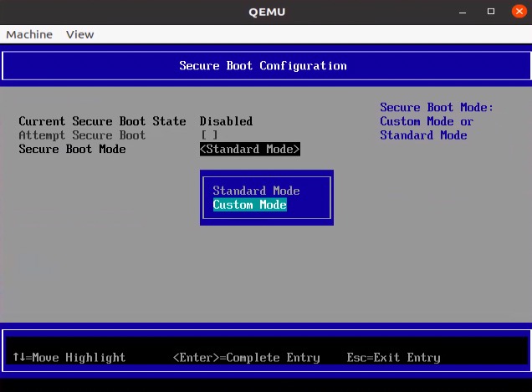
Task: Click the Move Highlight hint
Action: (69, 358)
